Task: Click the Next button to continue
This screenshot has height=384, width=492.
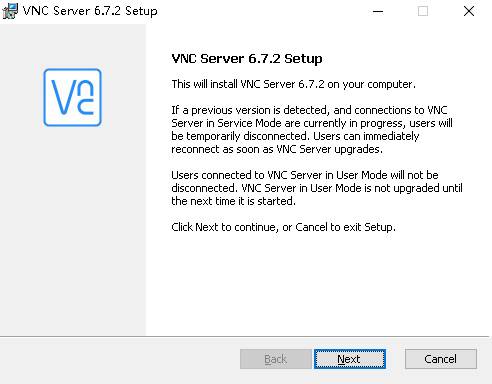Action: click(x=350, y=359)
